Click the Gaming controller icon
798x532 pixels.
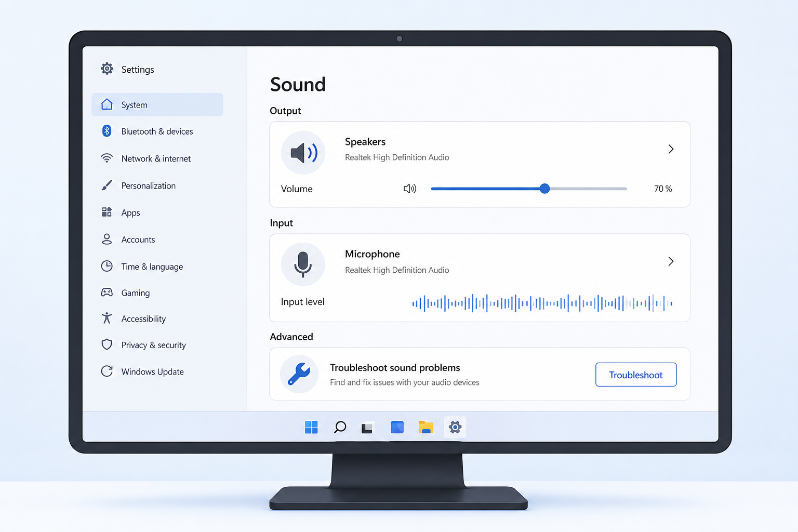pyautogui.click(x=107, y=292)
